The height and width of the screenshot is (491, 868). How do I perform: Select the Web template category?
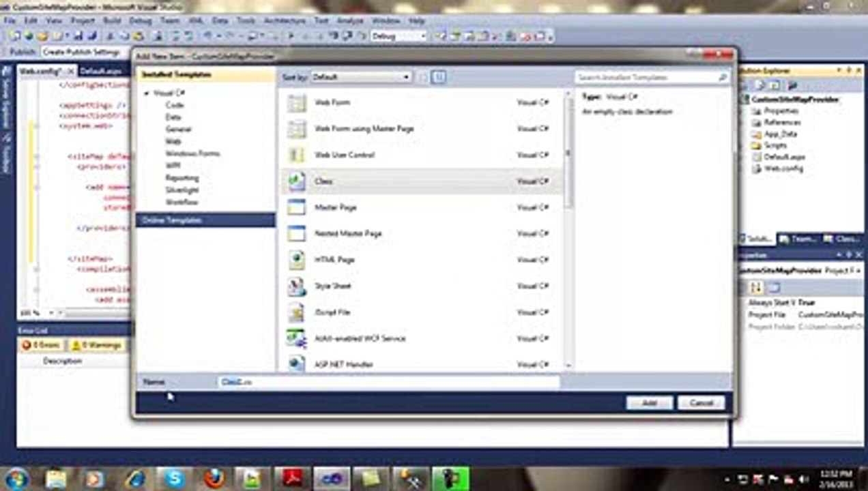click(173, 141)
